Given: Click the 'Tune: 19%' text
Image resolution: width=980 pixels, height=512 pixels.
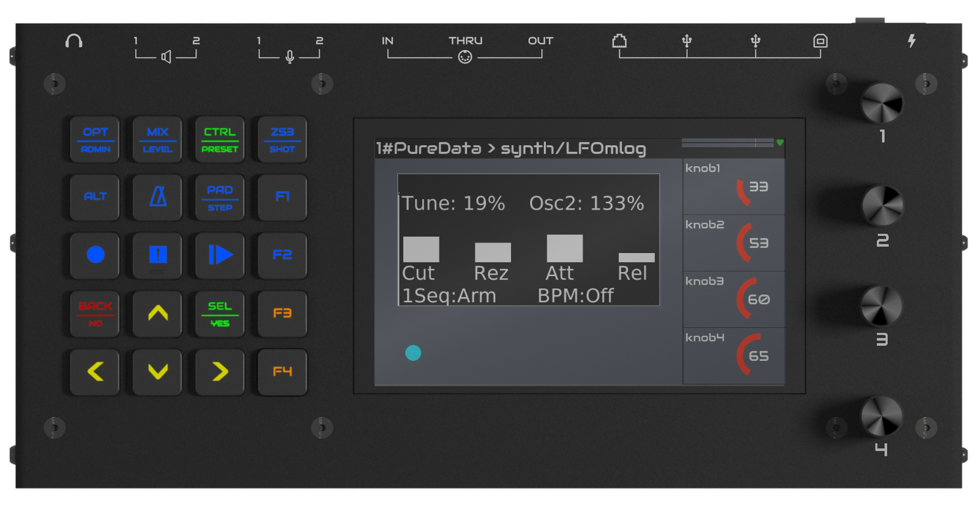Looking at the screenshot, I should pyautogui.click(x=454, y=204).
